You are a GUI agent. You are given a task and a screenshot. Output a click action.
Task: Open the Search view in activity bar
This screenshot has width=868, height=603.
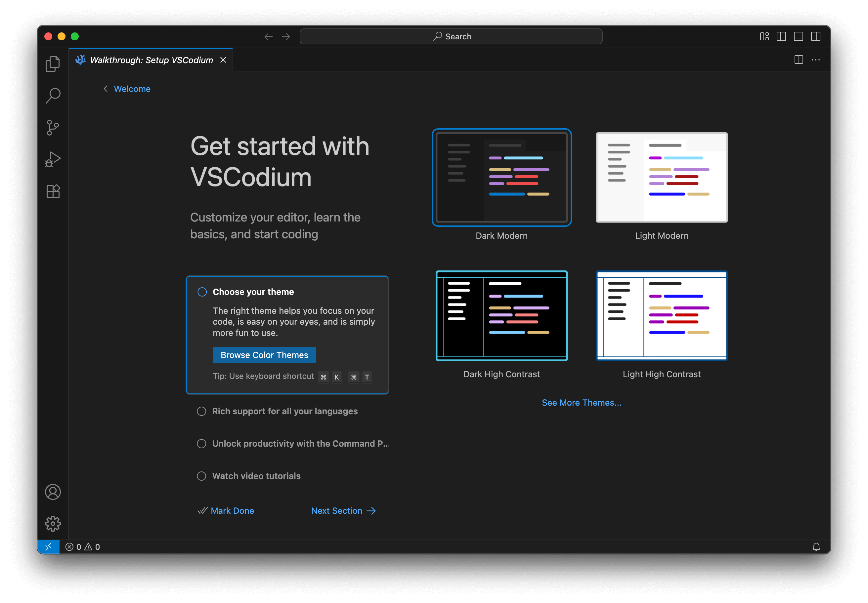click(x=53, y=96)
